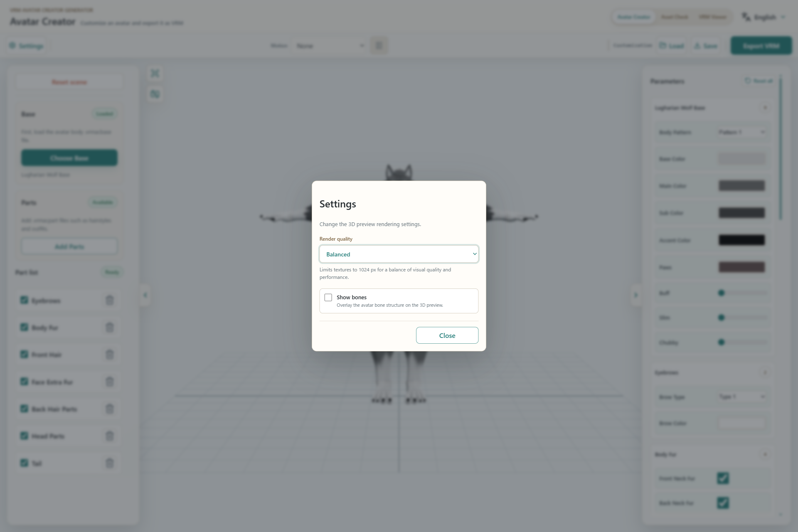Collapse the left panel with the arrow
The width and height of the screenshot is (798, 532).
pyautogui.click(x=145, y=295)
